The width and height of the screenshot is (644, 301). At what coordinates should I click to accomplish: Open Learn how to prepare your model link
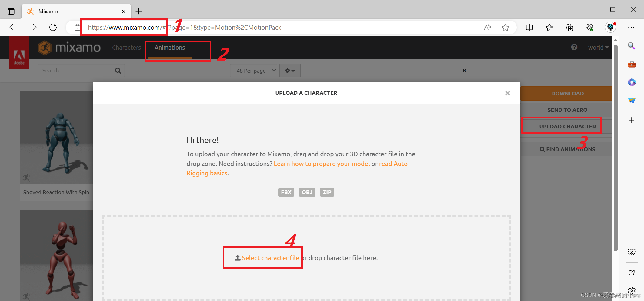tap(322, 164)
